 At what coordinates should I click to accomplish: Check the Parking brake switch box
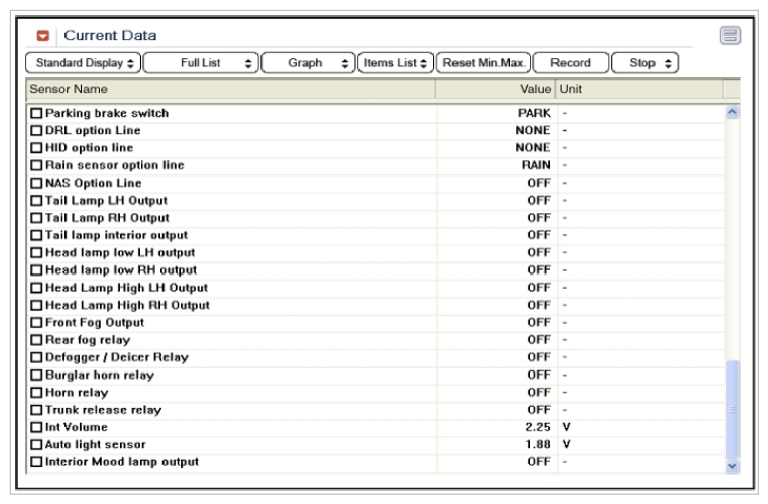click(x=36, y=113)
